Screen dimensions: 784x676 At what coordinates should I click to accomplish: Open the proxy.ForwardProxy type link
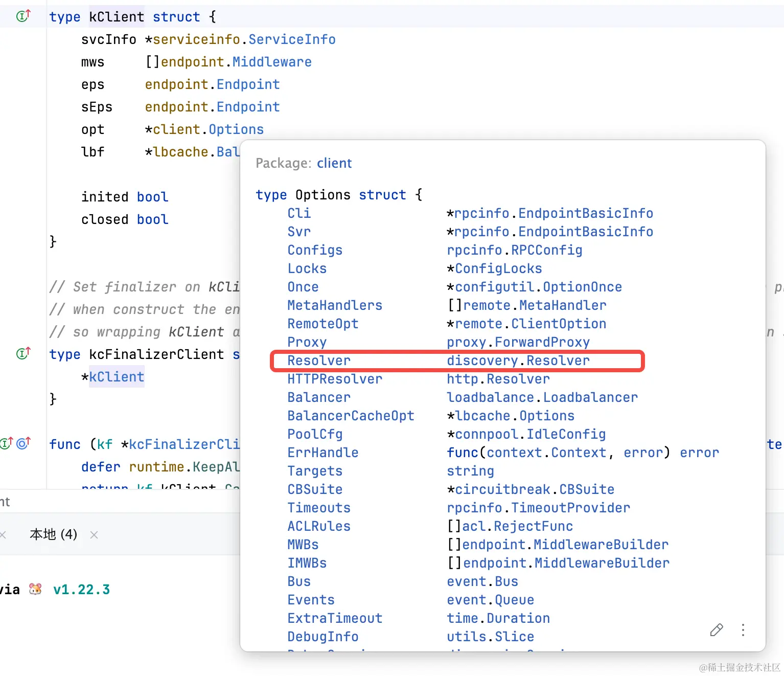(x=518, y=342)
